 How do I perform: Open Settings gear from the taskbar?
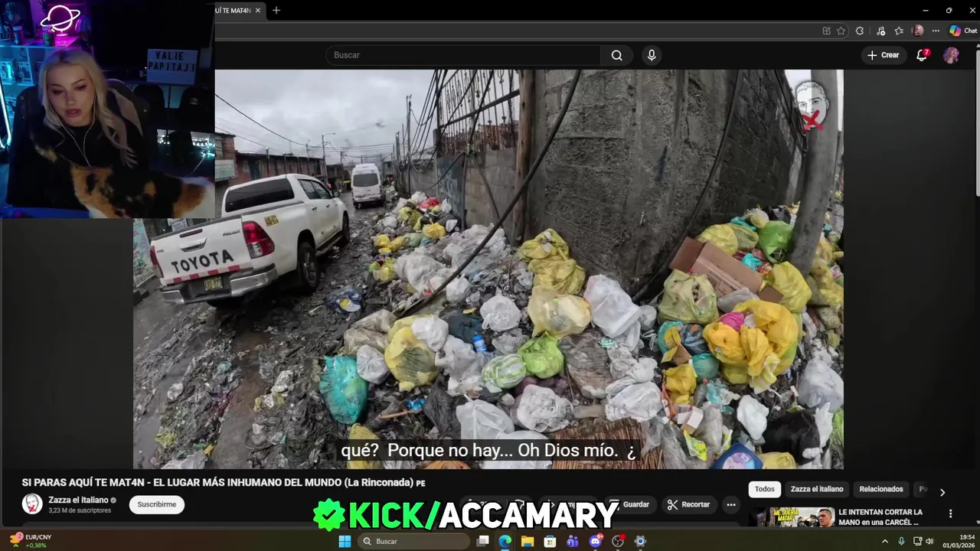pyautogui.click(x=640, y=541)
